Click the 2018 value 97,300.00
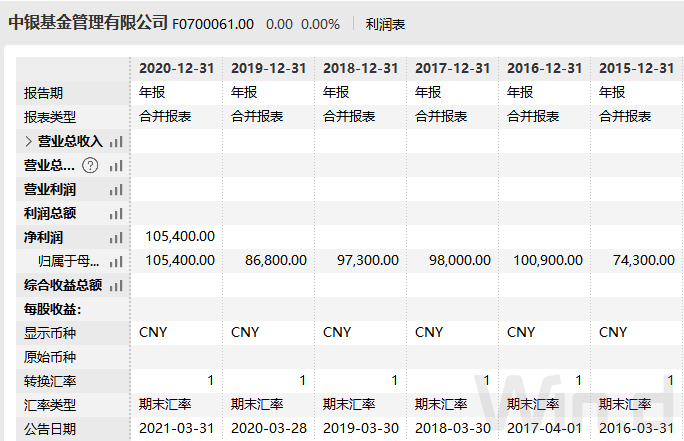This screenshot has height=441, width=684. pos(364,260)
